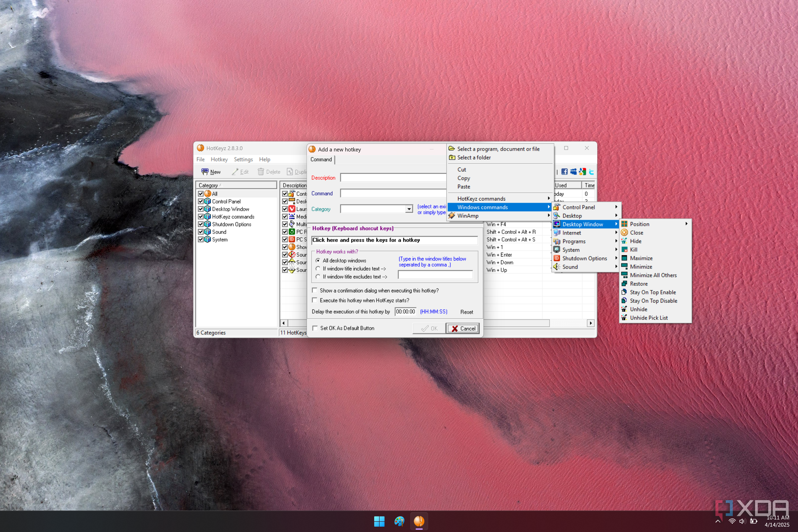The image size is (798, 532).
Task: Click the Stay On Top Enable icon
Action: click(624, 292)
